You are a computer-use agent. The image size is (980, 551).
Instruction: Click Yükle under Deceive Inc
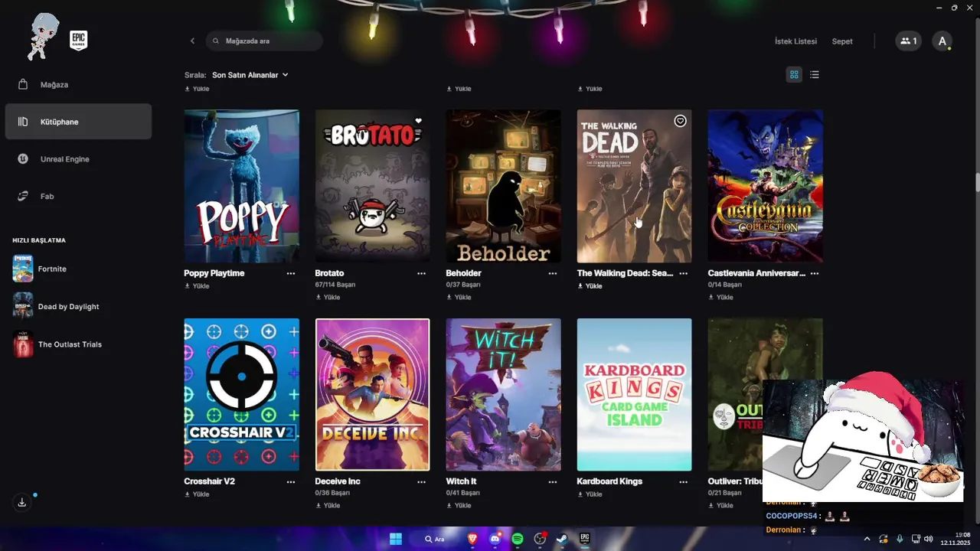[328, 505]
